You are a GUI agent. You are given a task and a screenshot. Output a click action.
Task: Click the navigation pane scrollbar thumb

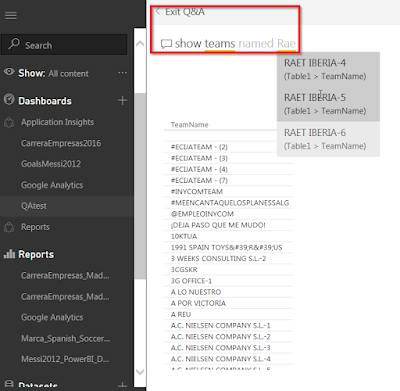pyautogui.click(x=140, y=186)
